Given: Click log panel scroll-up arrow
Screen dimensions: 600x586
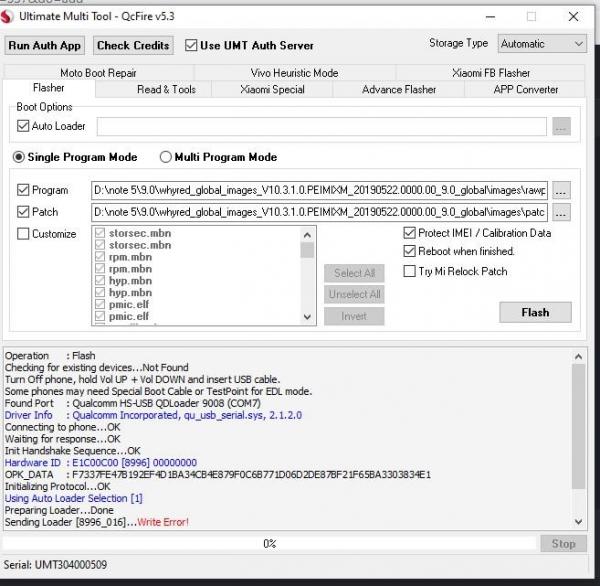Looking at the screenshot, I should [x=578, y=356].
